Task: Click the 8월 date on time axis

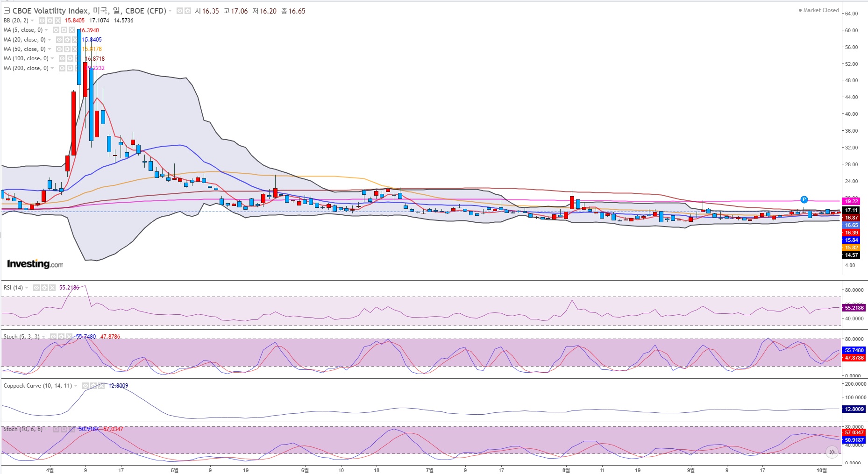Action: (566, 470)
